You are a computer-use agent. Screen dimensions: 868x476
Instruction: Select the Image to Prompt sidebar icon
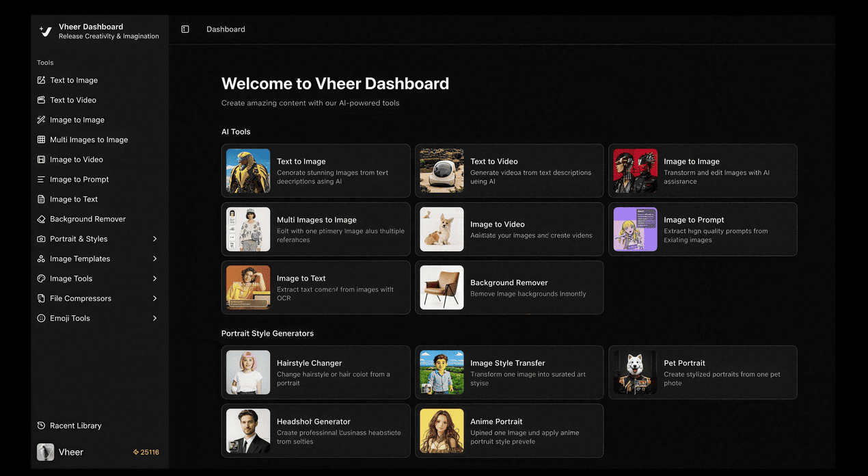[41, 179]
